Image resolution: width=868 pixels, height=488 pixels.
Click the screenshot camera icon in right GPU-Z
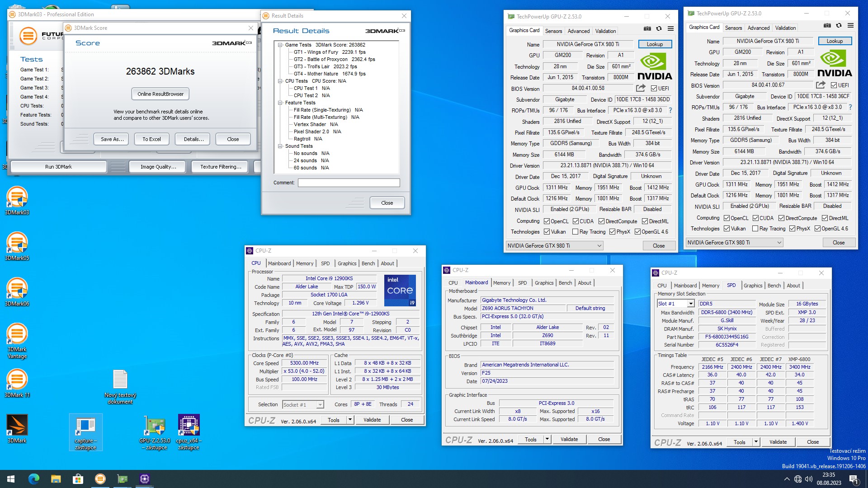827,25
